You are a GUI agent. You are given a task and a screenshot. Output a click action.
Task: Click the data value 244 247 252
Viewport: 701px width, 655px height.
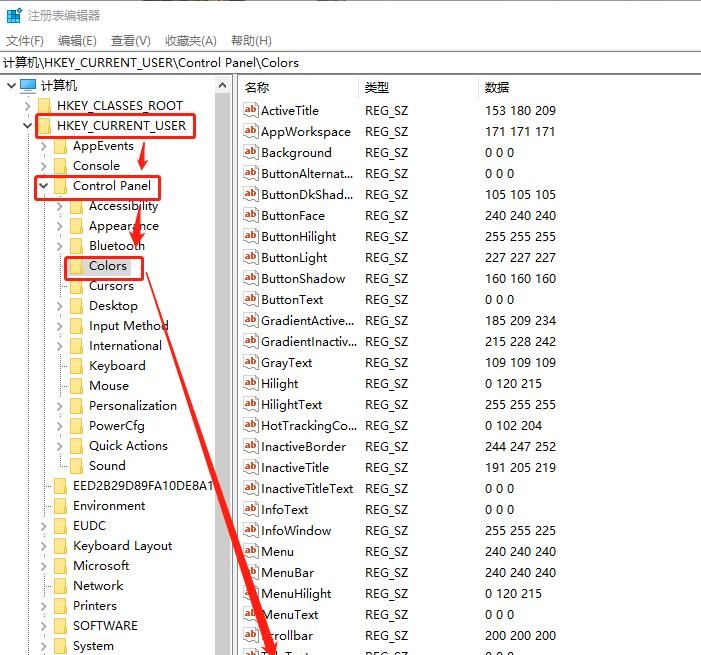520,447
